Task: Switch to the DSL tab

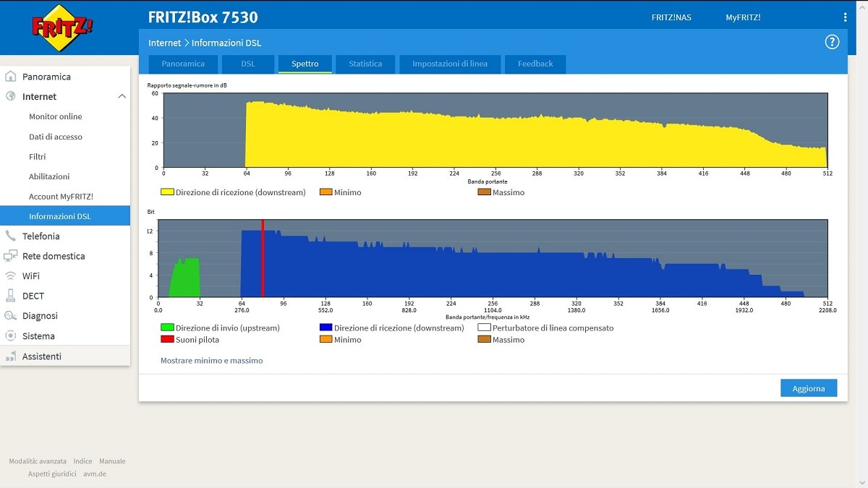Action: (x=248, y=64)
